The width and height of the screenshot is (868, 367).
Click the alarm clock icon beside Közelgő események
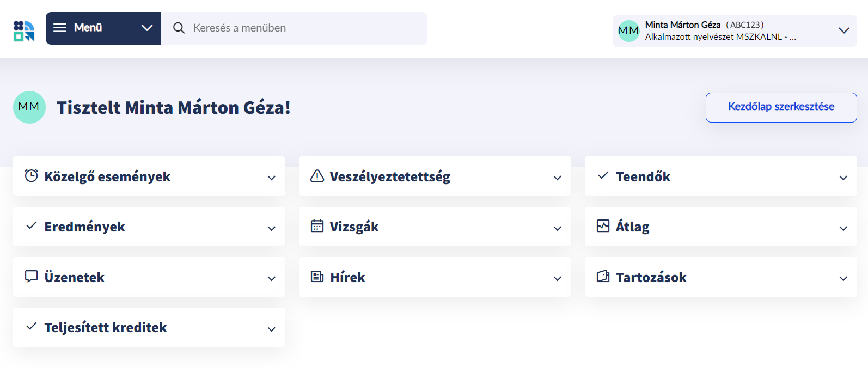tap(32, 176)
